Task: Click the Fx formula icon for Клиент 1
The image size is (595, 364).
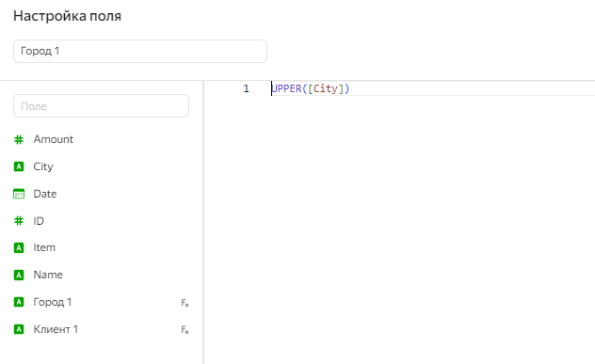Action: [x=185, y=330]
